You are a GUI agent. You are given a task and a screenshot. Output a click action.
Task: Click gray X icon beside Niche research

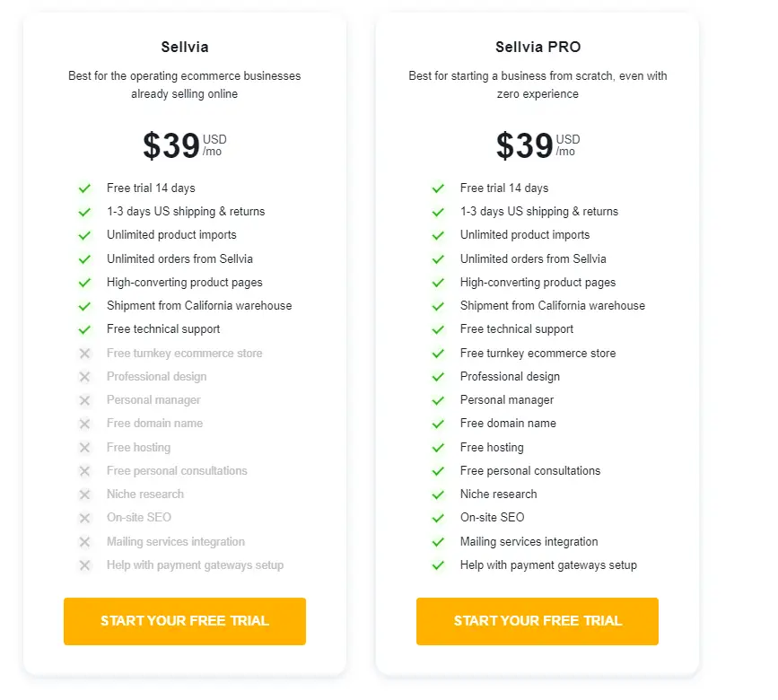85,494
